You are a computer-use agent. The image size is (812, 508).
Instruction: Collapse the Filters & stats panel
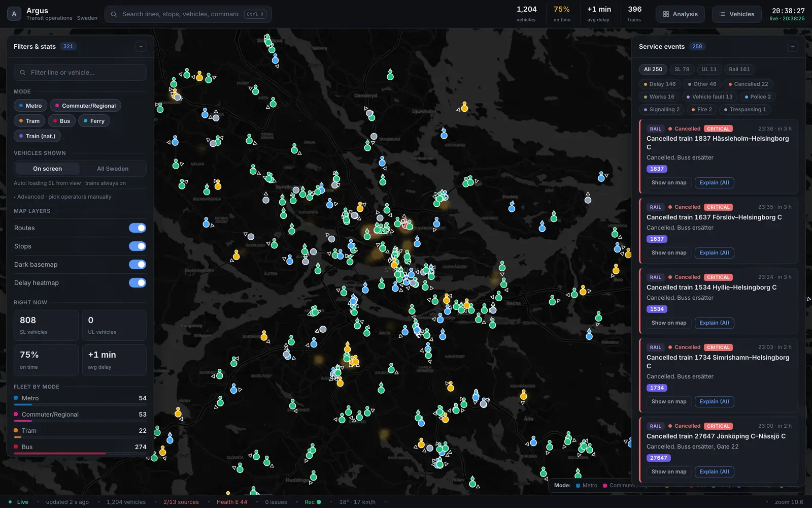141,47
